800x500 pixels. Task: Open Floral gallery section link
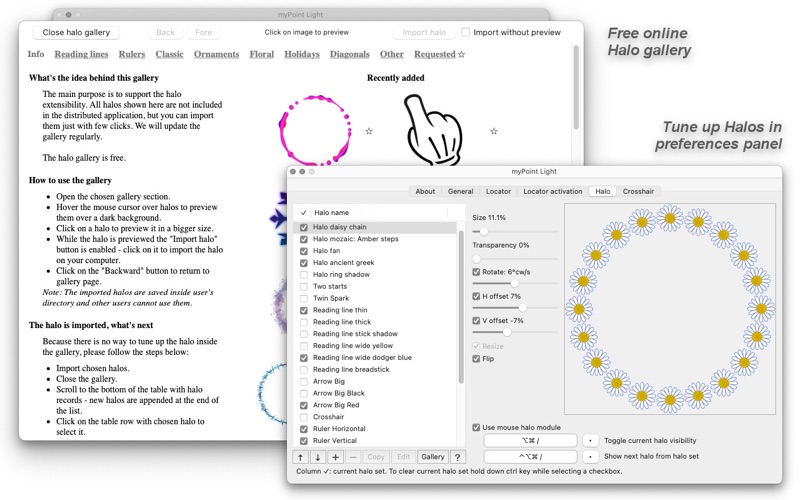pos(262,54)
